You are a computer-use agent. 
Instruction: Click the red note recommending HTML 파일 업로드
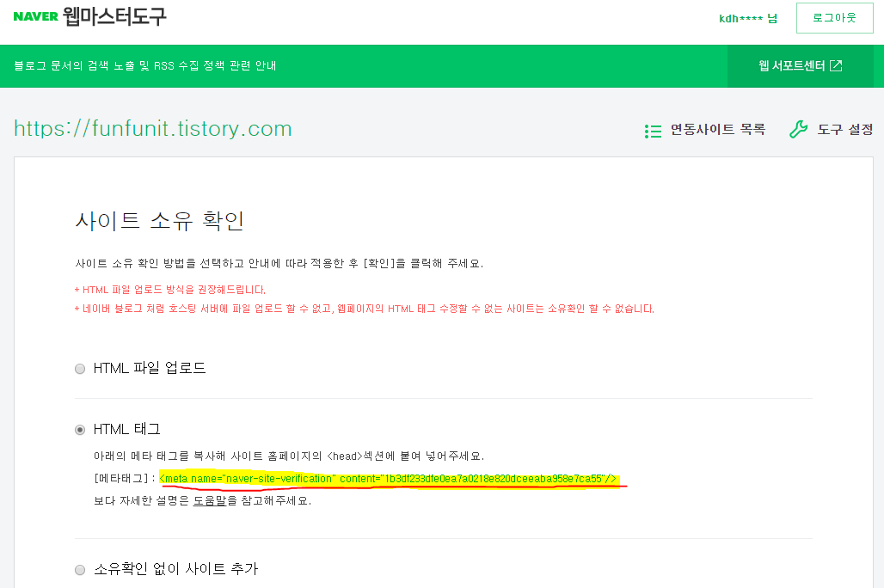(x=169, y=290)
